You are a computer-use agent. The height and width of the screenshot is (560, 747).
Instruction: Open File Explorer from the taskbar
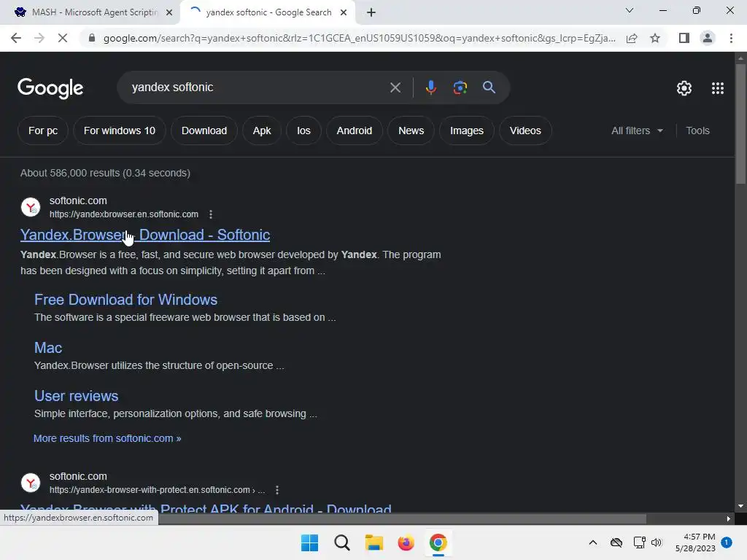click(374, 542)
